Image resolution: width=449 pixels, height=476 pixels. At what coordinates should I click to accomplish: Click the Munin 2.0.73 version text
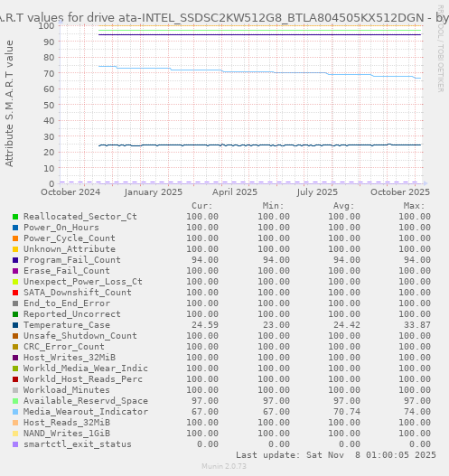[x=224, y=466]
